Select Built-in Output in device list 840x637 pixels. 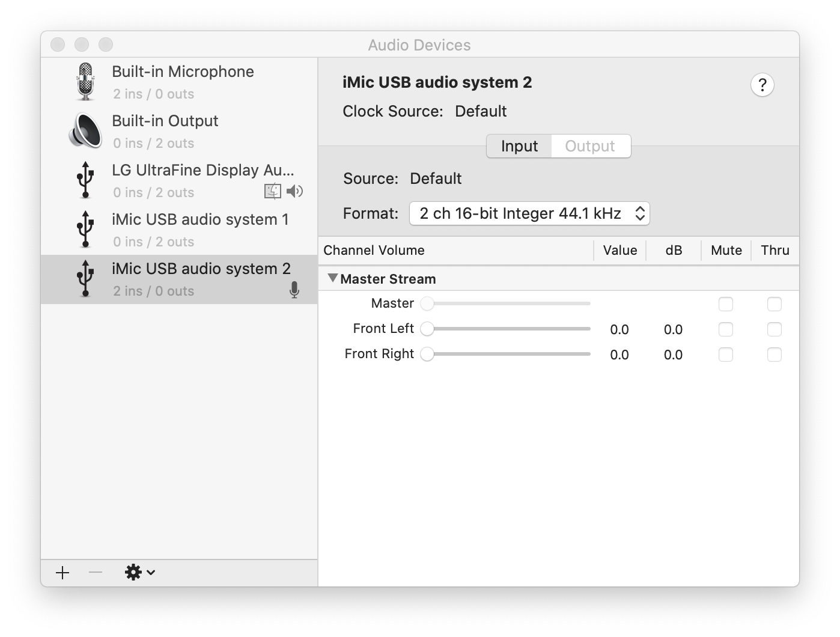179,132
